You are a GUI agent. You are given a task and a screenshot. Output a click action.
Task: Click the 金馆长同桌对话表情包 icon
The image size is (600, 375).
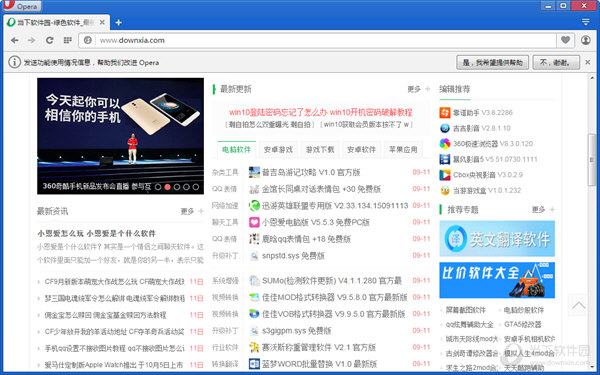(254, 189)
